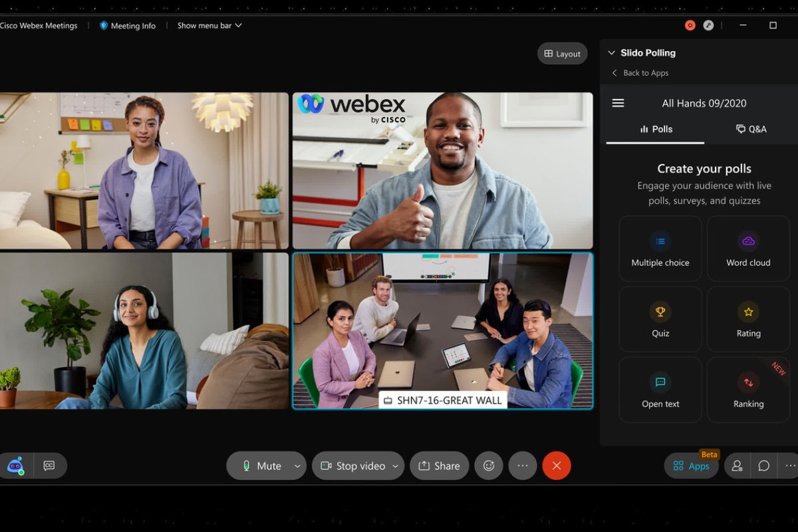Create a Multiple choice poll
Screen dimensions: 798x532
point(660,249)
